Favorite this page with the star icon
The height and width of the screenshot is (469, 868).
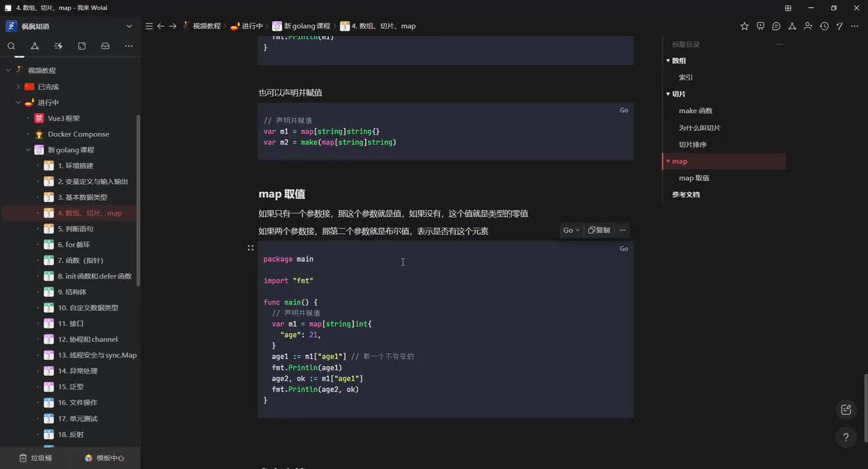pos(745,26)
